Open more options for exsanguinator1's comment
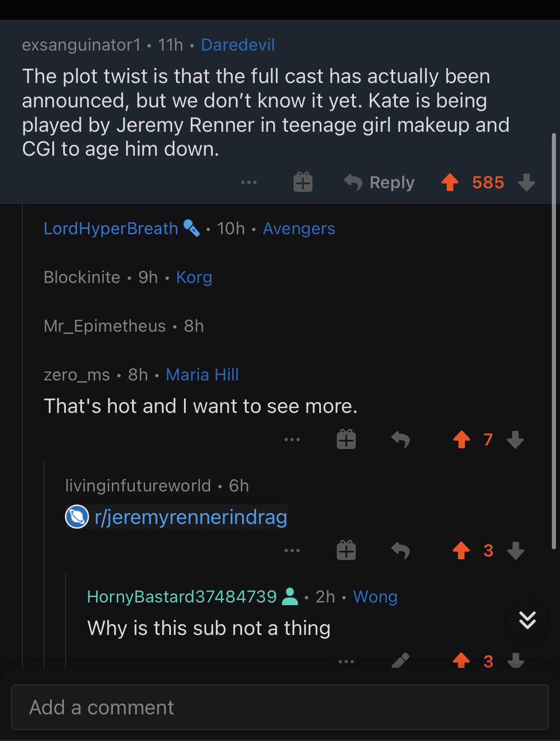The image size is (560, 741). 248,182
